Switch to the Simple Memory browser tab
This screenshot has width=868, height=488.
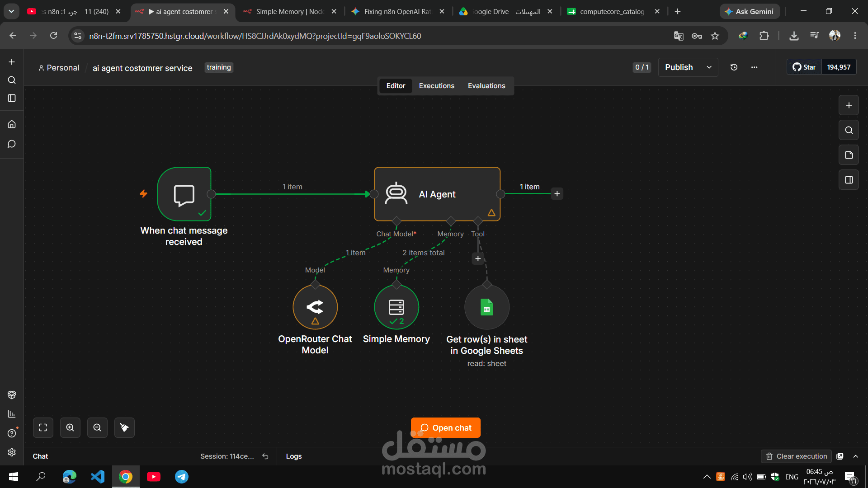coord(290,11)
